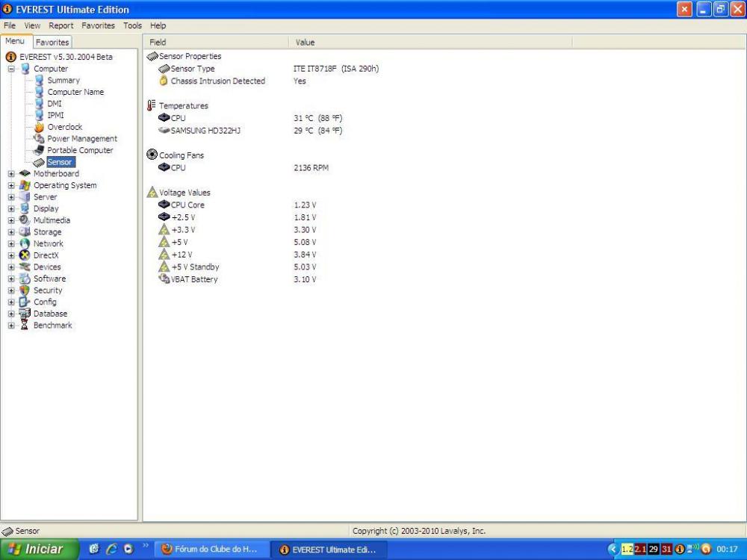747x560 pixels.
Task: Switch to Fórum do Clube taskbar window
Action: [x=211, y=550]
